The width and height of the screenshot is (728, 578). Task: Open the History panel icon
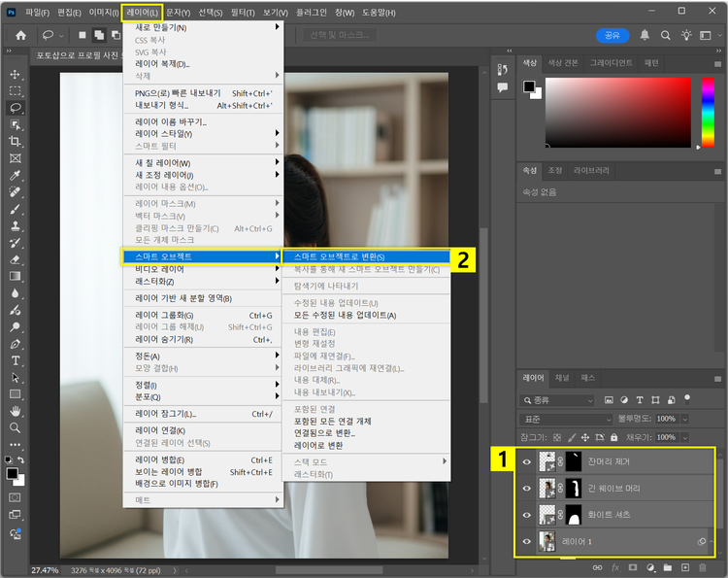(502, 69)
